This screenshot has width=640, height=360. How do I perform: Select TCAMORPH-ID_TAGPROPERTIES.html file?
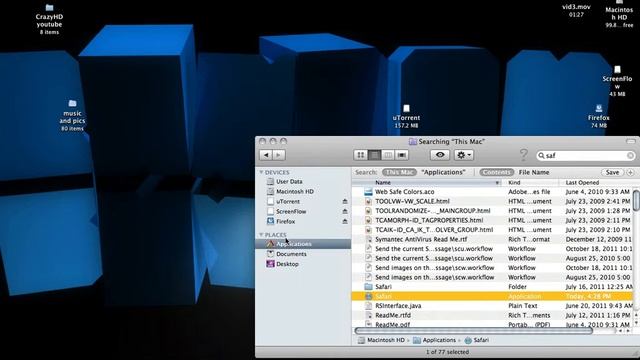pyautogui.click(x=492, y=220)
